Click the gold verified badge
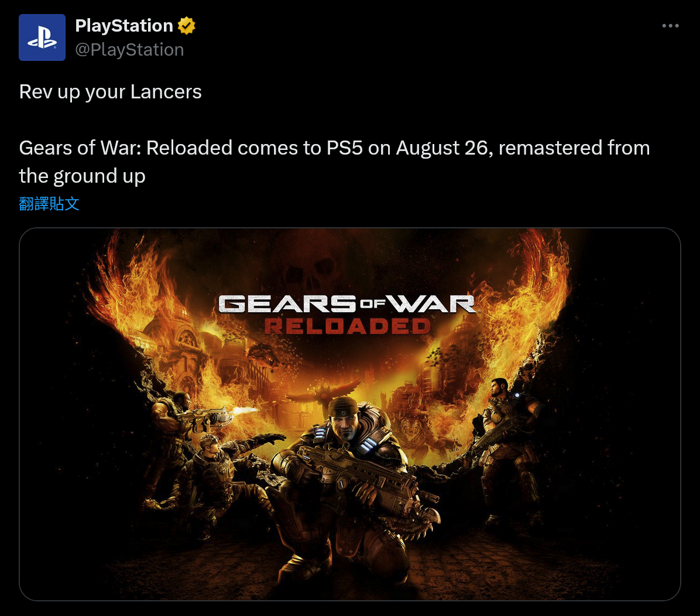The image size is (700, 616). pyautogui.click(x=187, y=25)
